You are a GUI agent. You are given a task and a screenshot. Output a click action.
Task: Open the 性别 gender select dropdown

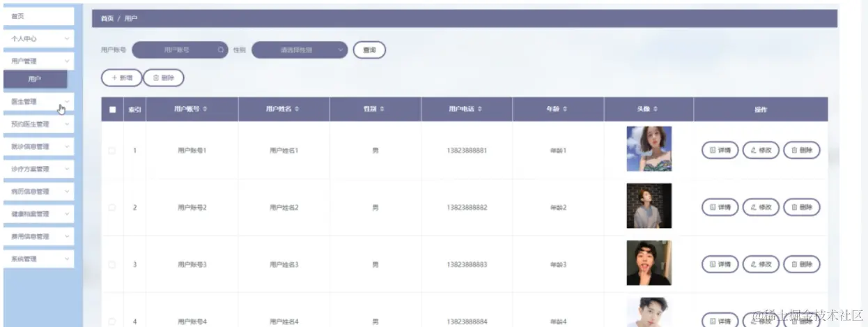coord(299,50)
